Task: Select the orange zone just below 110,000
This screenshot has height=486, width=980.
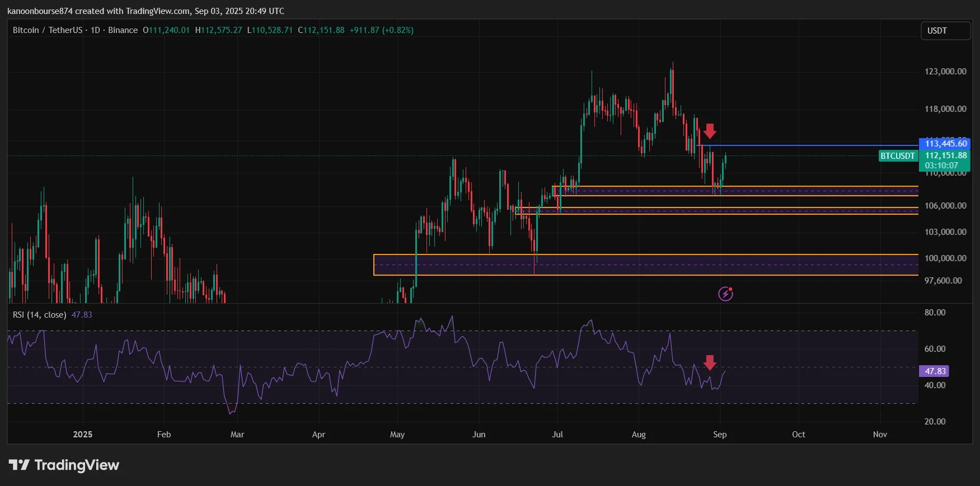Action: (735, 191)
